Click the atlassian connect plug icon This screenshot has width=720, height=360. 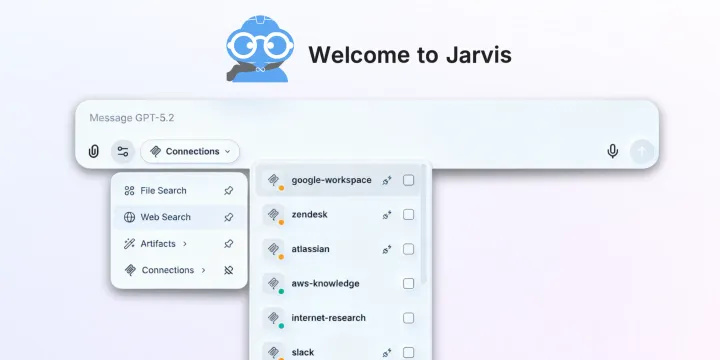(387, 249)
